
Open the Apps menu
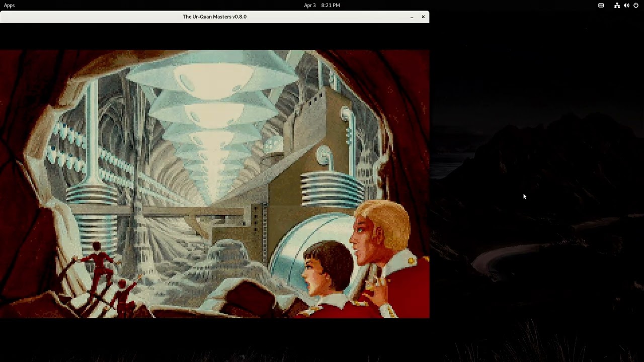click(9, 5)
